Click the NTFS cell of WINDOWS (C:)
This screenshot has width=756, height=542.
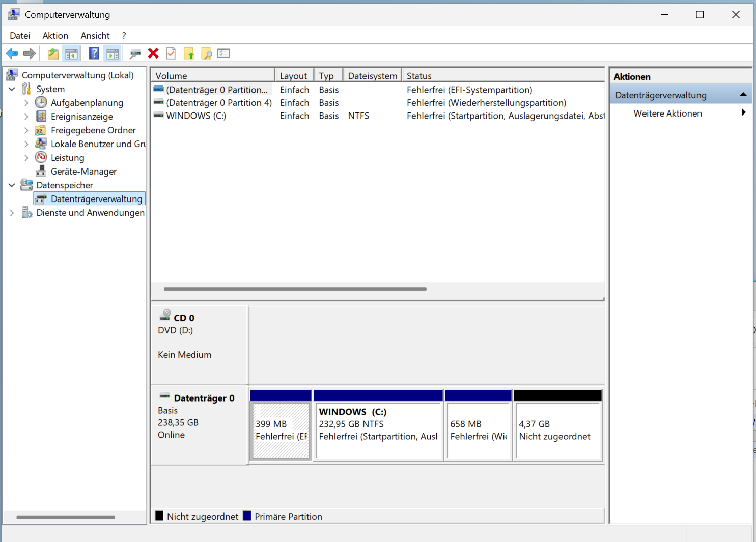[358, 116]
